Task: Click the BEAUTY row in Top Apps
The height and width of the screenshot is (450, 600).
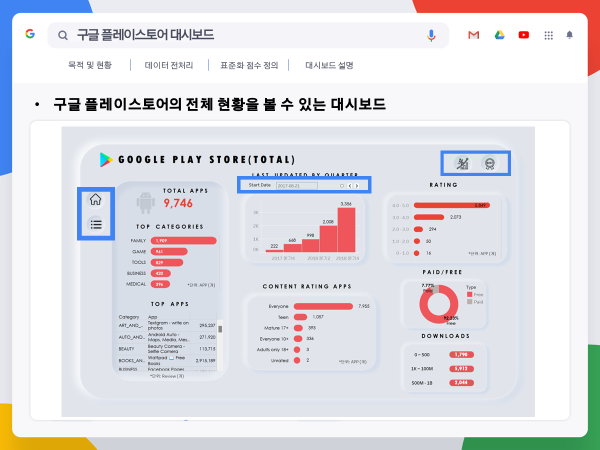Action: click(167, 349)
